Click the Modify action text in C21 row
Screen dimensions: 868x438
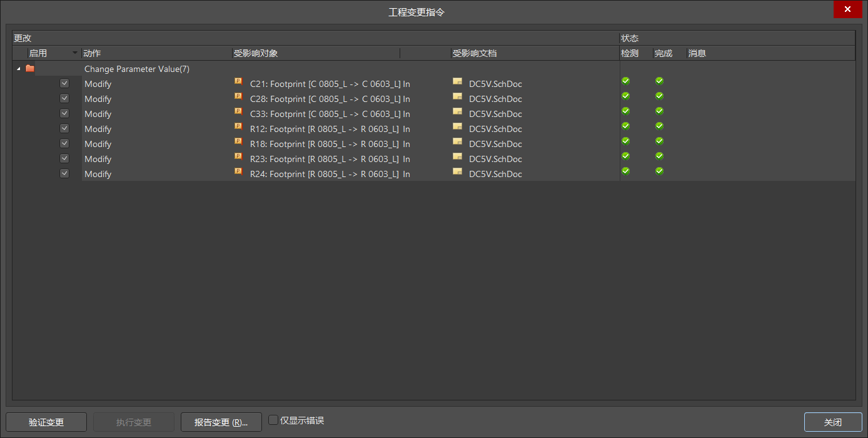point(98,84)
